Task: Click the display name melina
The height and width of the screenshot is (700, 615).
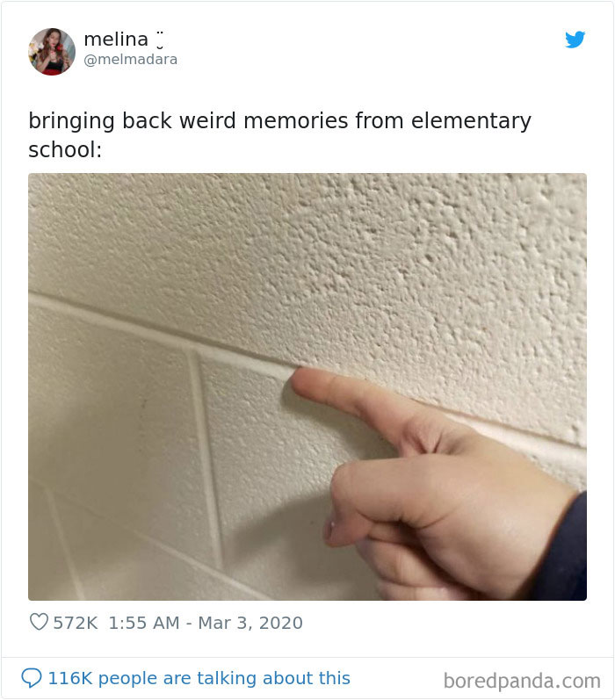Action: (116, 40)
